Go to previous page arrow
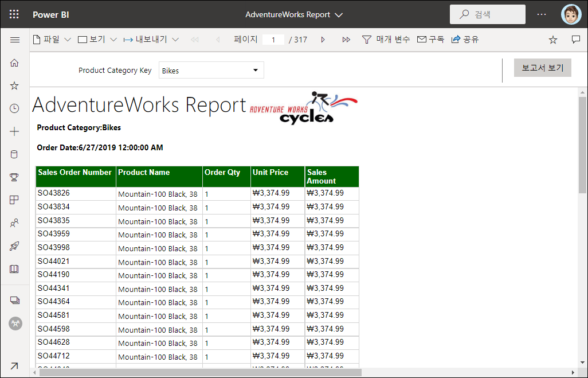Viewport: 588px width, 378px height. click(218, 40)
